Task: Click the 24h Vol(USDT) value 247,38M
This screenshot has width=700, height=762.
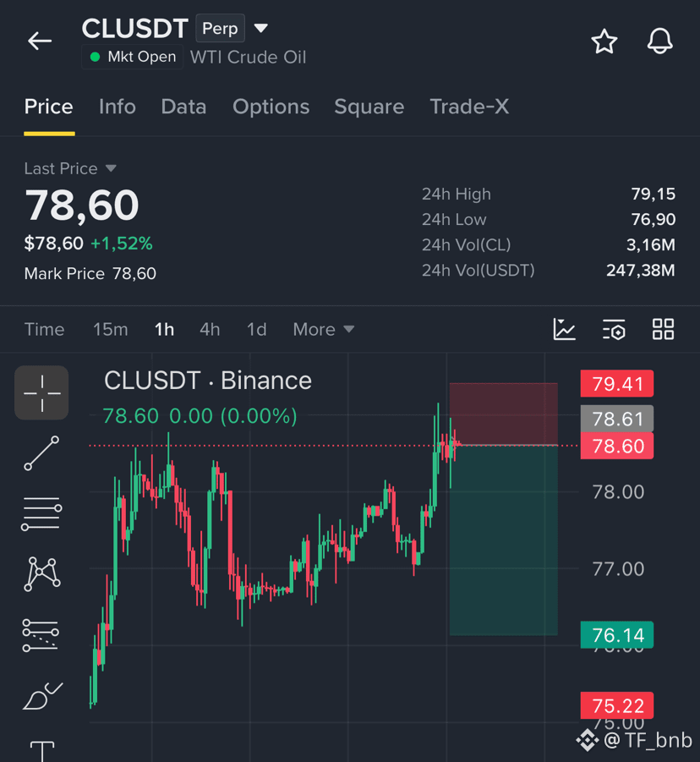Action: coord(640,270)
